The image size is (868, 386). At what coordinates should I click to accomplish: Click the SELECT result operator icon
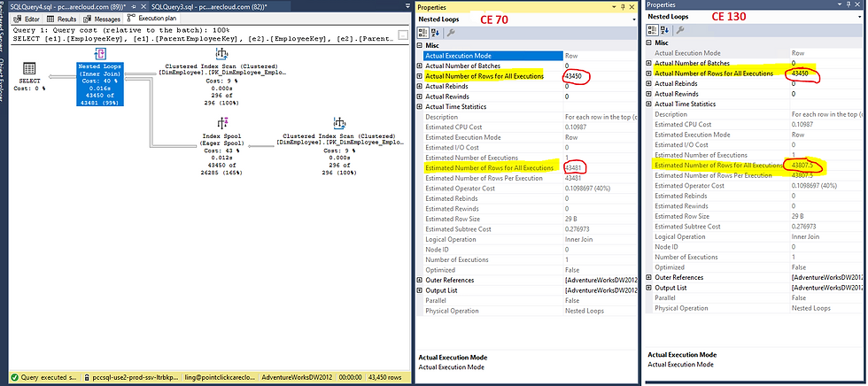29,69
